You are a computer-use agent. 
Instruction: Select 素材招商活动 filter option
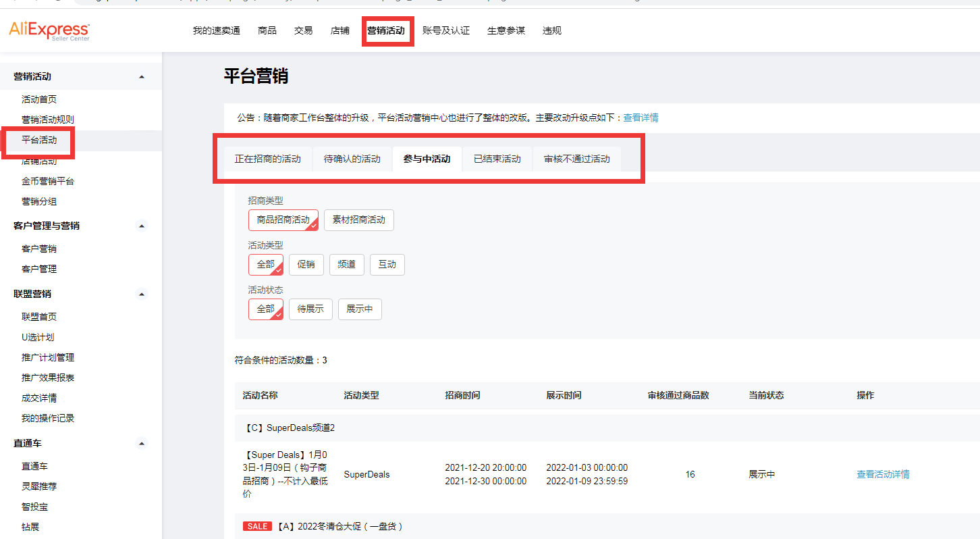click(359, 220)
